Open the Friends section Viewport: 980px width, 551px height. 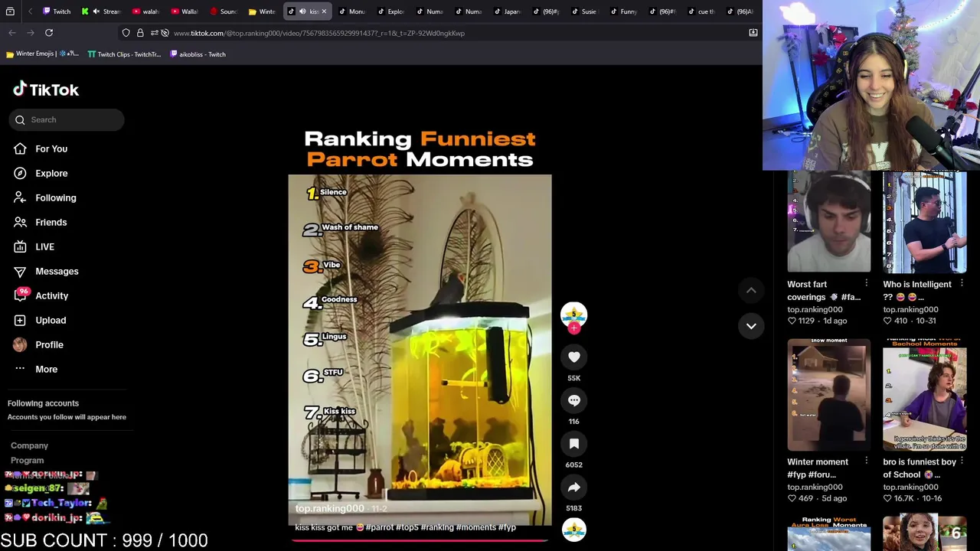pos(51,222)
